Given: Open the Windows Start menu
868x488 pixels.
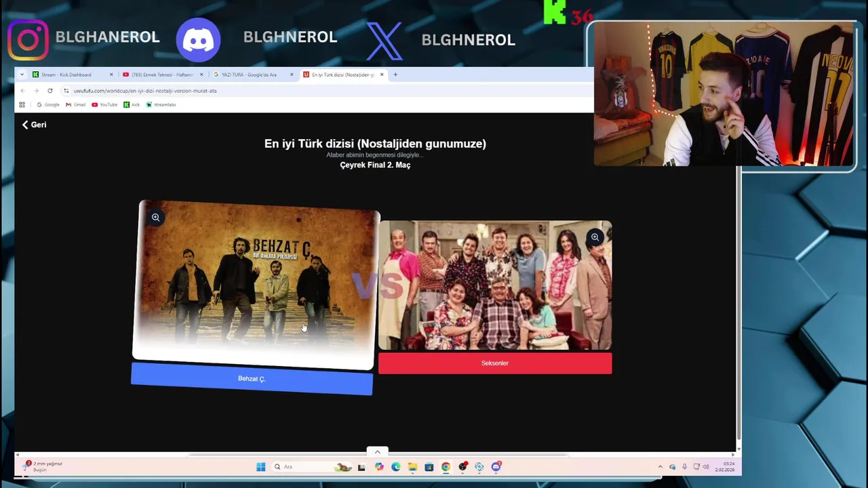Looking at the screenshot, I should (260, 466).
